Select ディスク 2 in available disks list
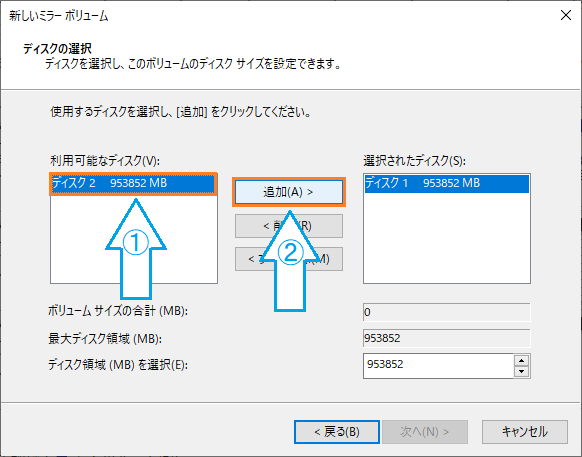Image resolution: width=582 pixels, height=457 pixels. click(133, 183)
